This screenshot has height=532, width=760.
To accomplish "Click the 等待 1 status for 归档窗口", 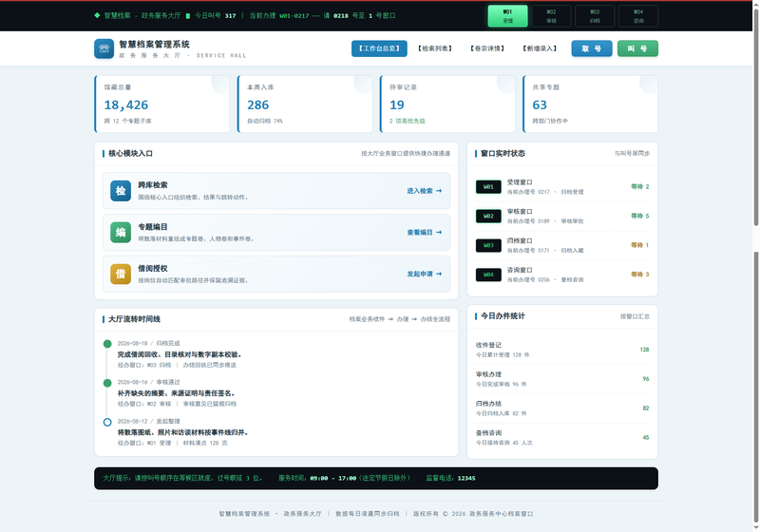I will pyautogui.click(x=639, y=245).
